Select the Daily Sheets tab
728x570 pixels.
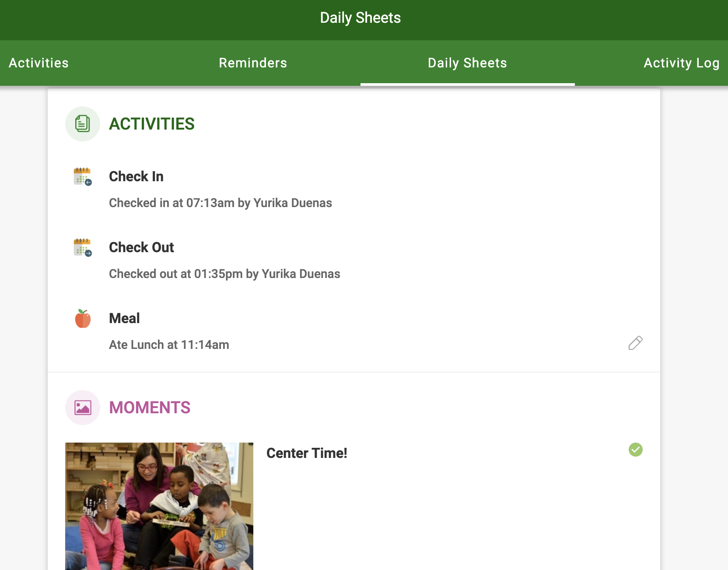[x=467, y=63]
